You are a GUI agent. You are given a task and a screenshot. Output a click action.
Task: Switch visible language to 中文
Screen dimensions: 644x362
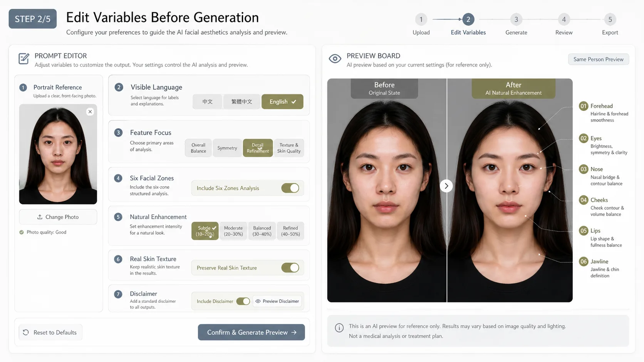pos(207,102)
